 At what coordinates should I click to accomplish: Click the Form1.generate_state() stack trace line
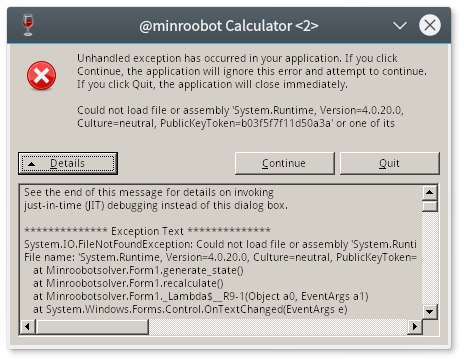[138, 270]
